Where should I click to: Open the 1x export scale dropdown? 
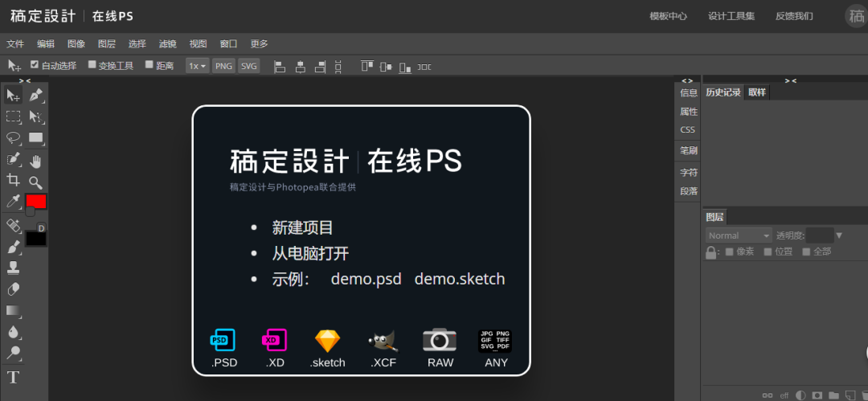(x=197, y=66)
